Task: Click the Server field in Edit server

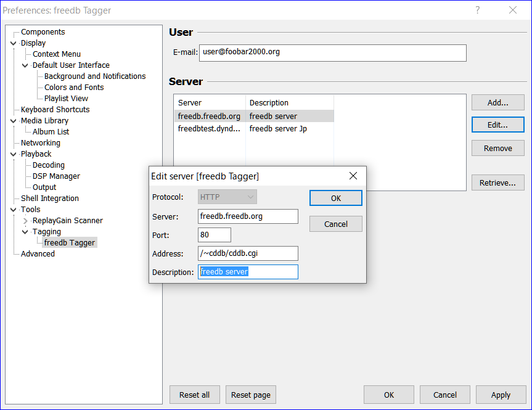Action: (x=248, y=216)
